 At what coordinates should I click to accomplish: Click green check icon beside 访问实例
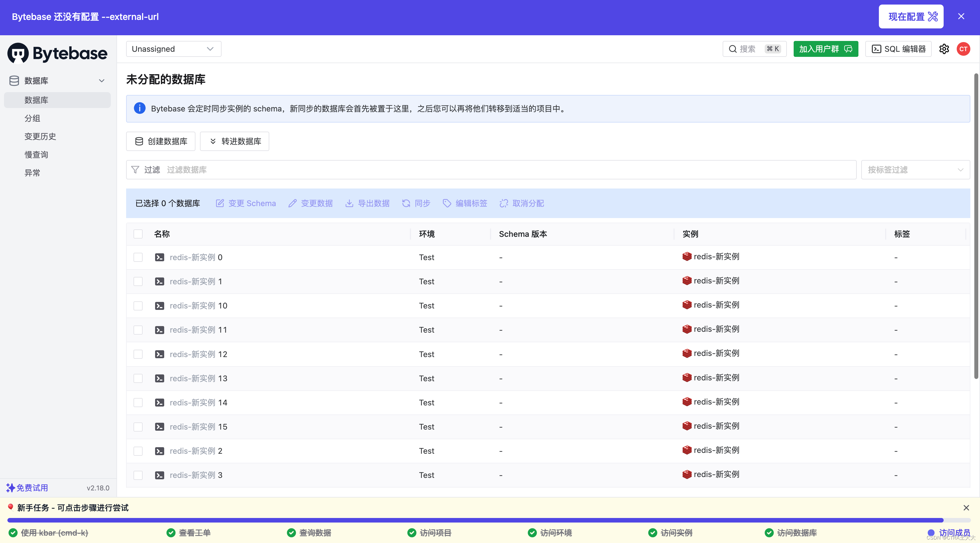[653, 532]
